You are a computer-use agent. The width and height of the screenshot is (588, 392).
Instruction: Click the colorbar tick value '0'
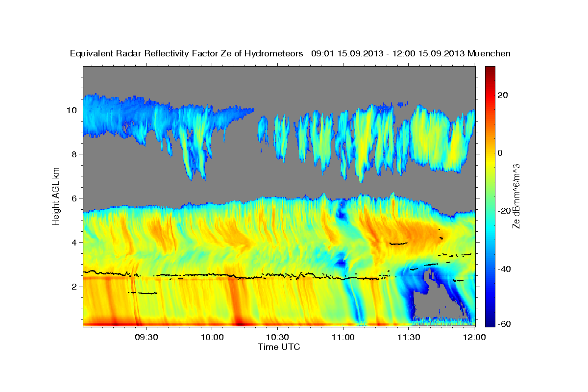point(501,153)
